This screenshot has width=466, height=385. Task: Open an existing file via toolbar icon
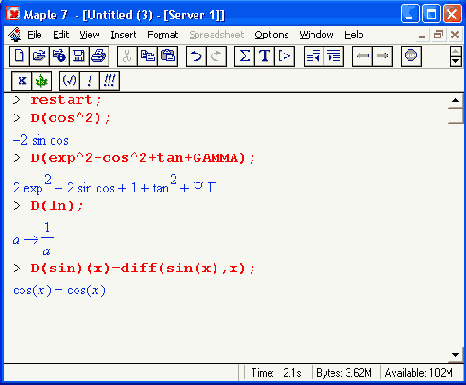[x=39, y=56]
